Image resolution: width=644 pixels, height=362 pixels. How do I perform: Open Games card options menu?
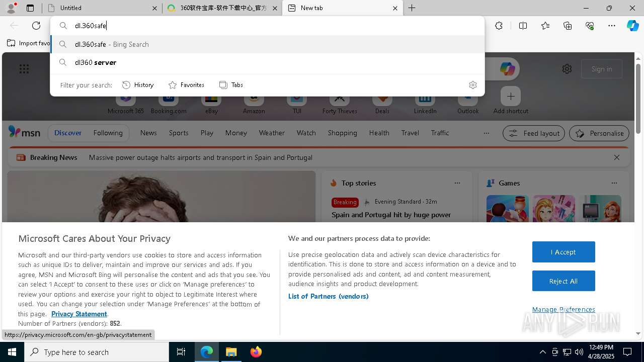point(614,183)
